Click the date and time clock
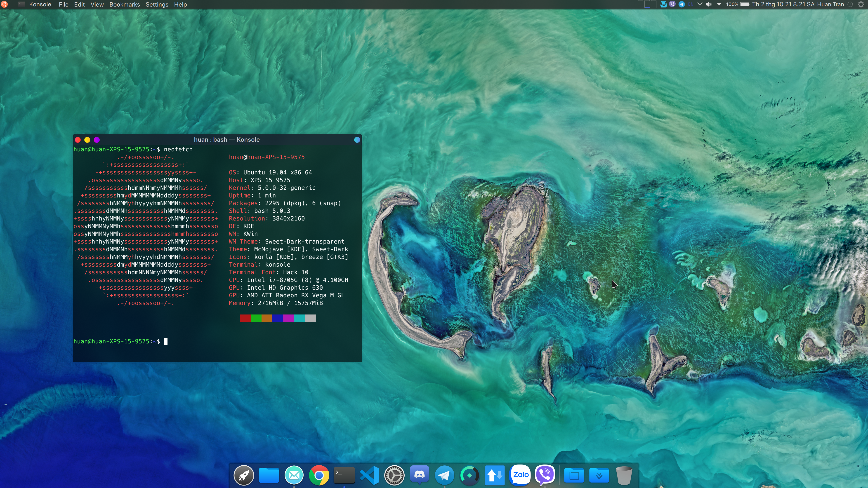This screenshot has width=868, height=488. 783,4
